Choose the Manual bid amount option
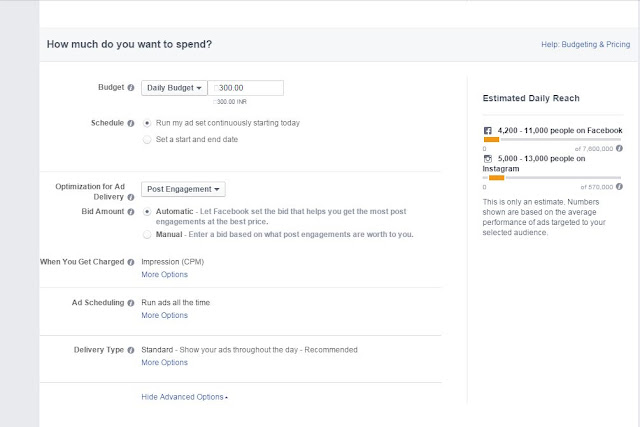The height and width of the screenshot is (427, 640). [x=148, y=234]
